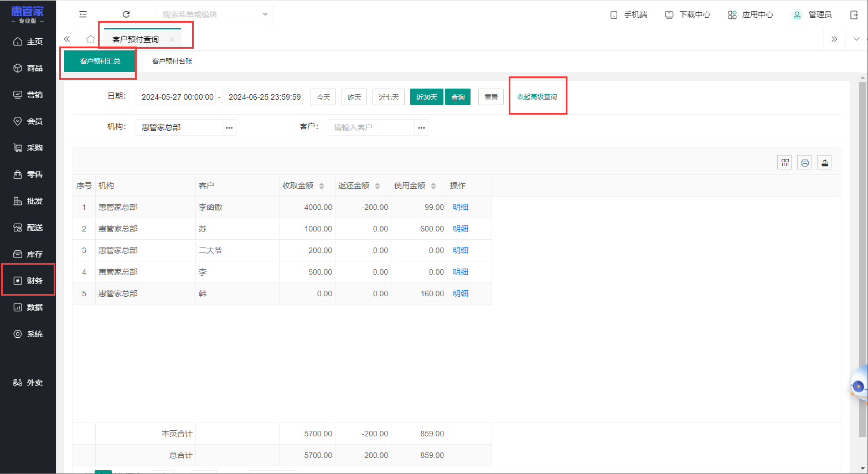
Task: Switch to 客户预付汇总 tab
Action: coord(100,61)
